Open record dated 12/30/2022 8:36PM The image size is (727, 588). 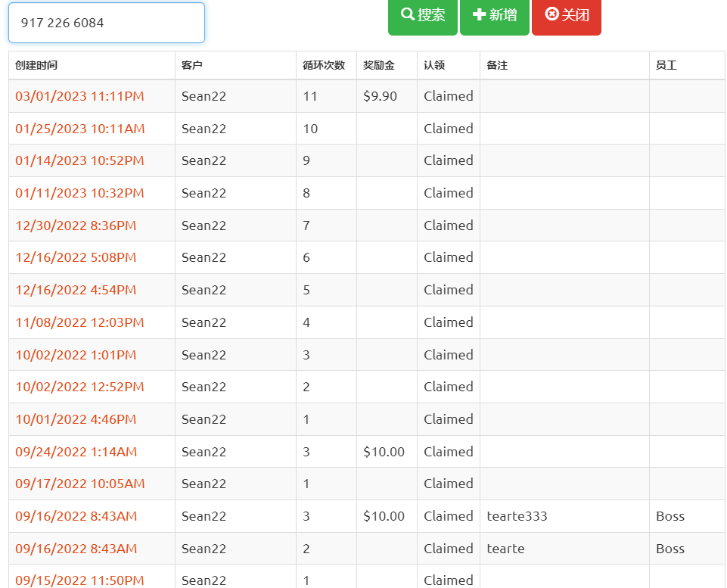point(76,226)
